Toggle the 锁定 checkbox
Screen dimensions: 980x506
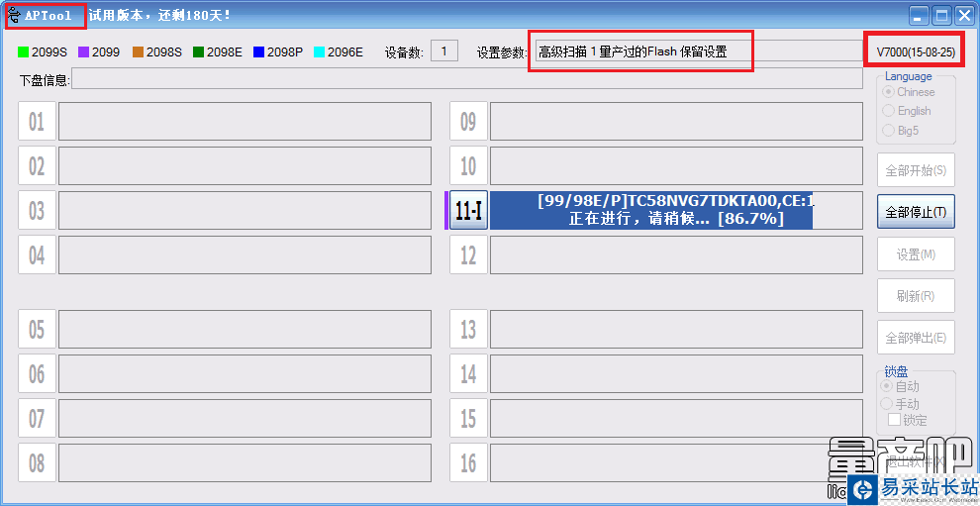pyautogui.click(x=895, y=419)
